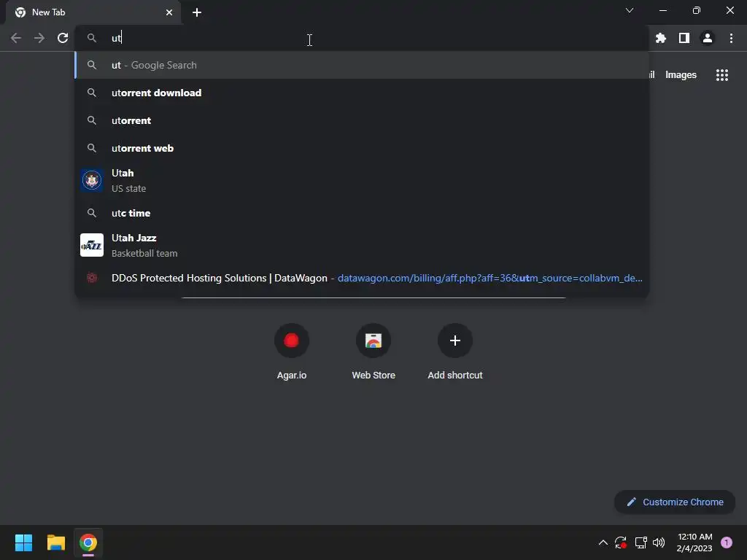Choose 'ut - Google Search' suggestion
747x560 pixels.
pos(362,65)
